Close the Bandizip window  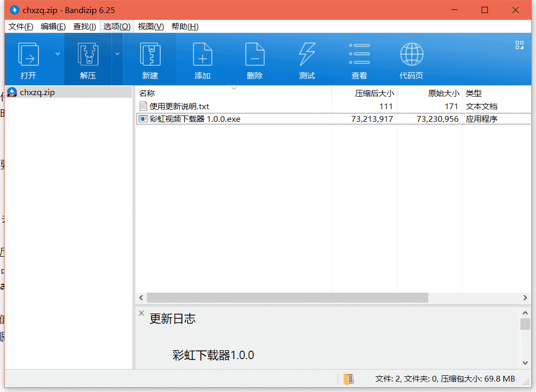pyautogui.click(x=516, y=10)
